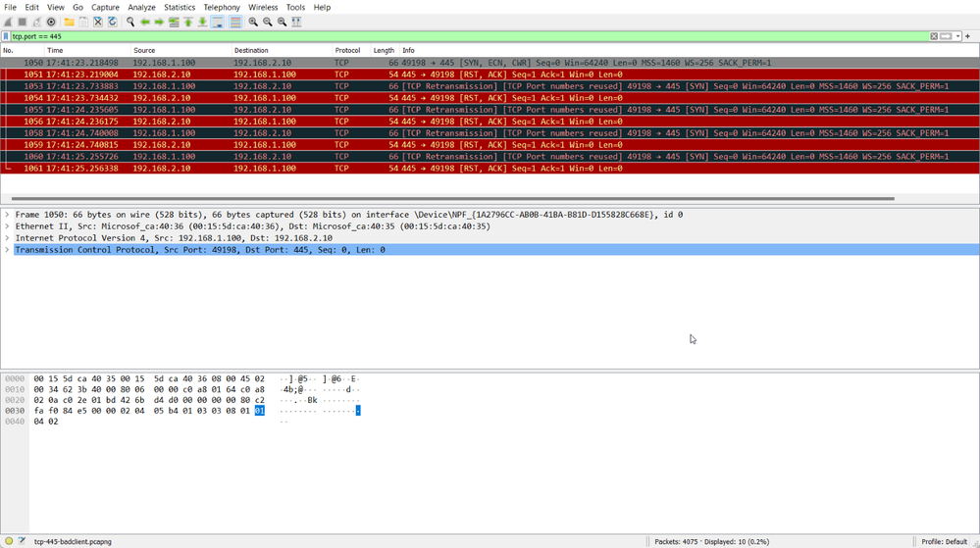Apply the display filter arrow
This screenshot has width=980, height=548.
(x=946, y=36)
